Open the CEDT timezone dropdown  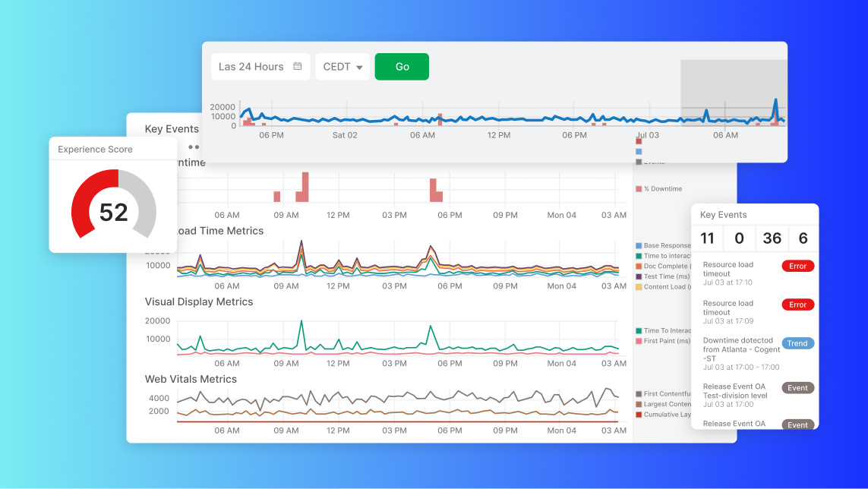point(342,67)
